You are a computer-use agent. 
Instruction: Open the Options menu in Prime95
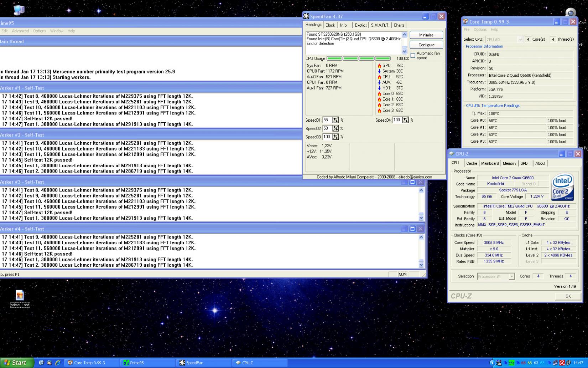[x=40, y=31]
